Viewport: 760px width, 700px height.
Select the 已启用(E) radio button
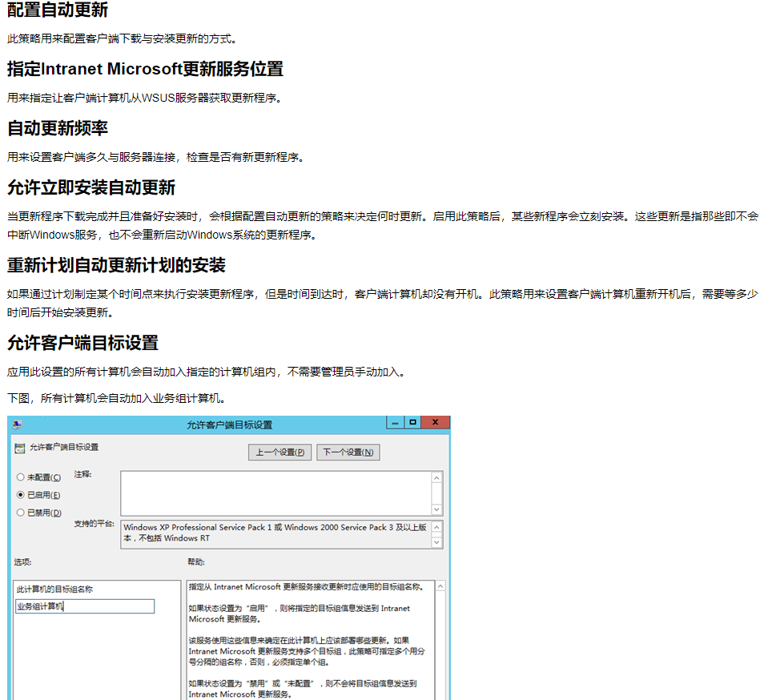[20, 495]
